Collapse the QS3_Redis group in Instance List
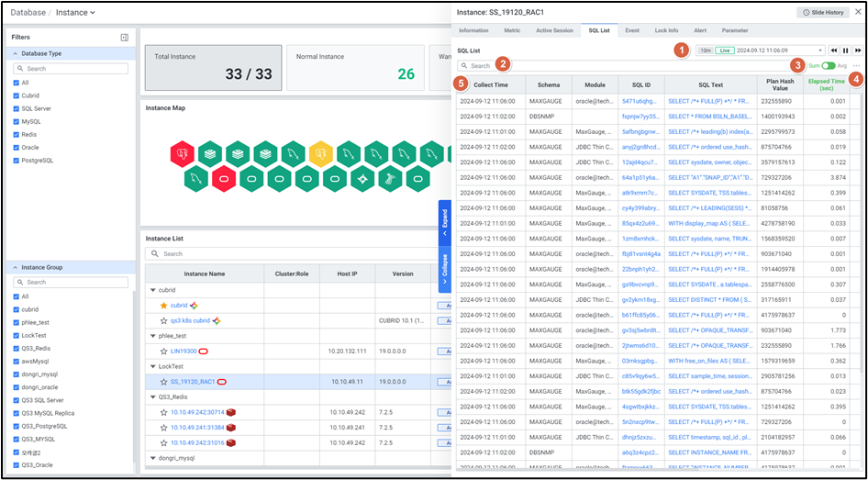868x480 pixels. coord(153,396)
